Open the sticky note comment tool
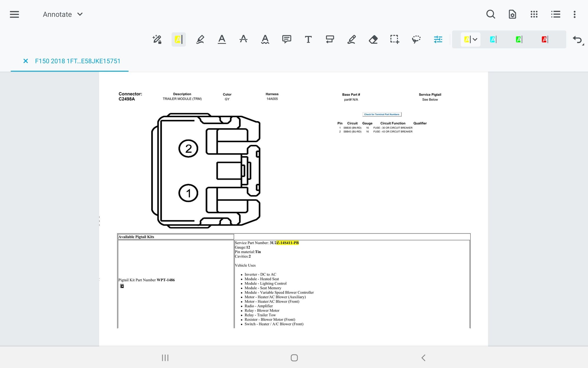Viewport: 588px width, 368px height. pyautogui.click(x=287, y=39)
